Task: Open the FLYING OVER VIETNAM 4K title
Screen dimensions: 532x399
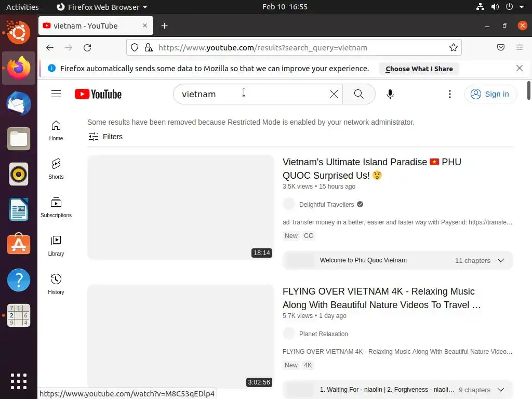Action: pyautogui.click(x=382, y=298)
